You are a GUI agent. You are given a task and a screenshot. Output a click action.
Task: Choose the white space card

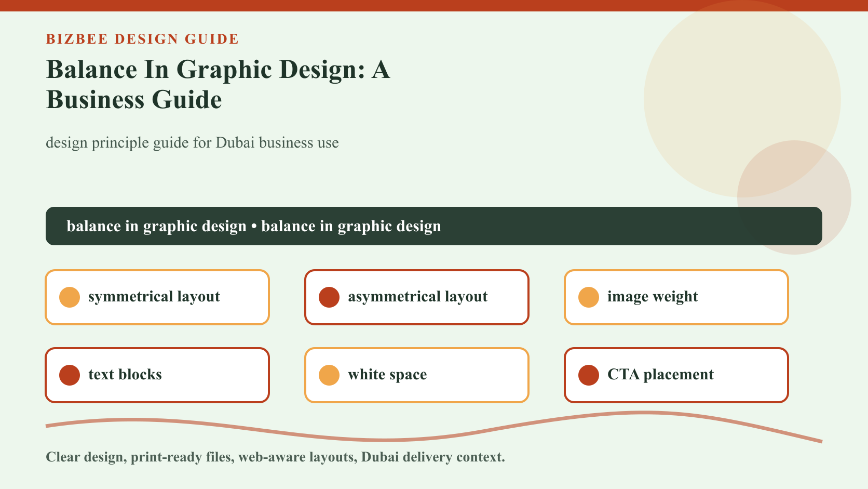pos(417,375)
